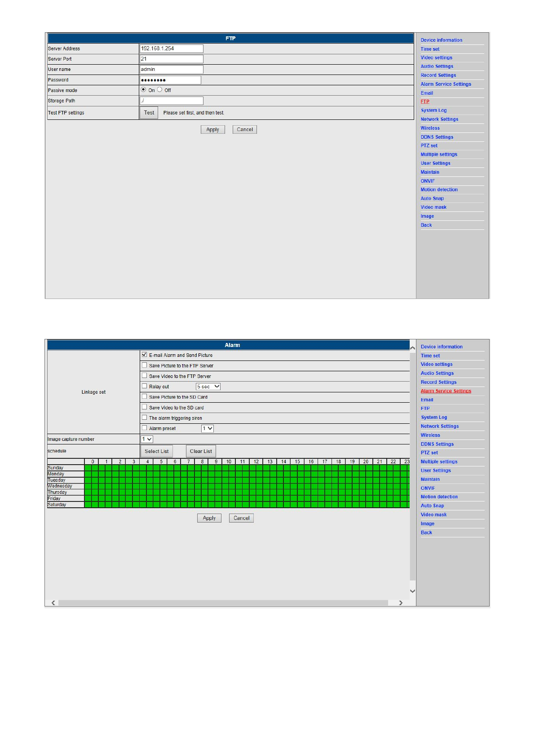535x756 pixels.
Task: Click the Server Port input field
Action: pyautogui.click(x=171, y=59)
